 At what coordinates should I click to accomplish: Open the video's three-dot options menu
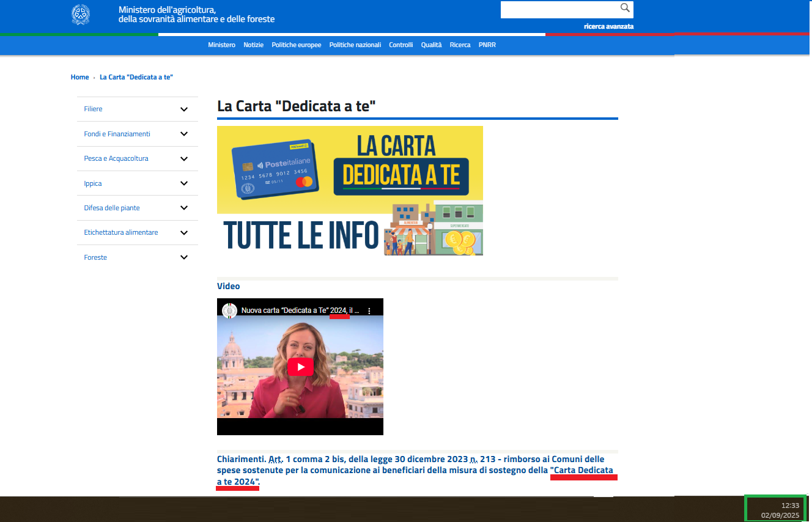coord(369,311)
